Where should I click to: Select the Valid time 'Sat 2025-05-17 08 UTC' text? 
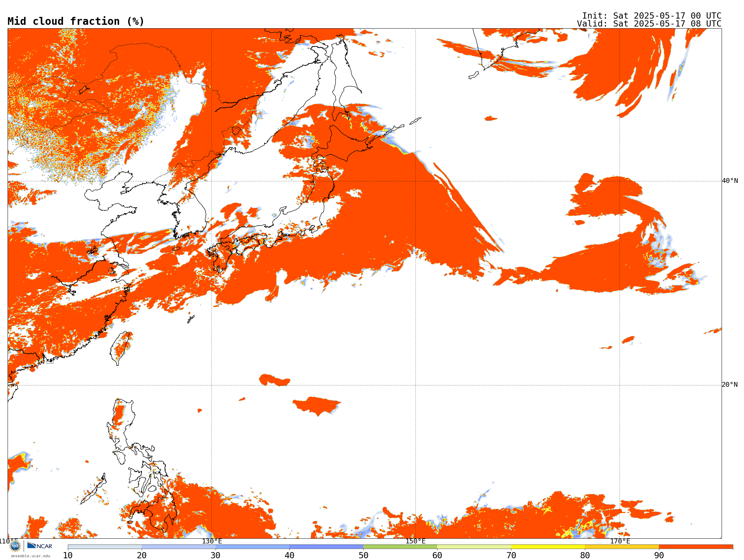[x=667, y=24]
